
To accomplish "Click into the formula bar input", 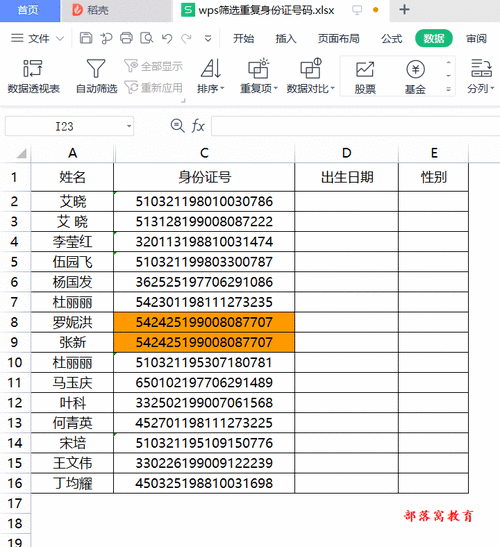I will [355, 126].
